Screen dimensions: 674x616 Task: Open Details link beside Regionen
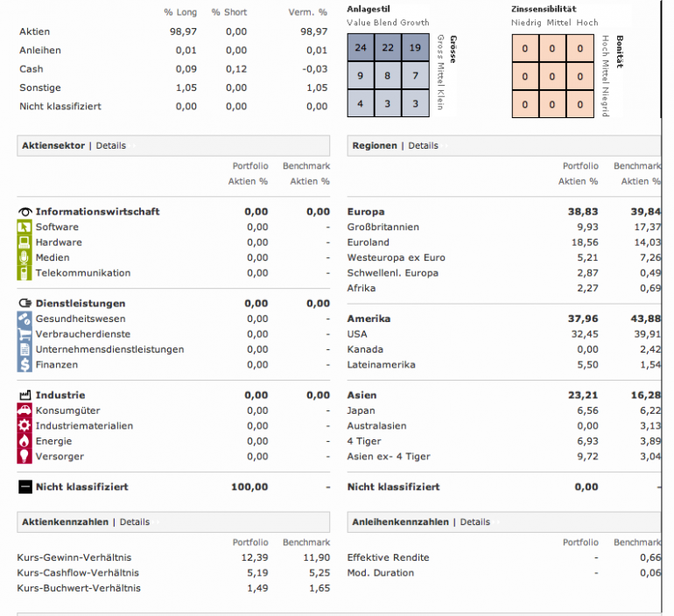click(423, 145)
